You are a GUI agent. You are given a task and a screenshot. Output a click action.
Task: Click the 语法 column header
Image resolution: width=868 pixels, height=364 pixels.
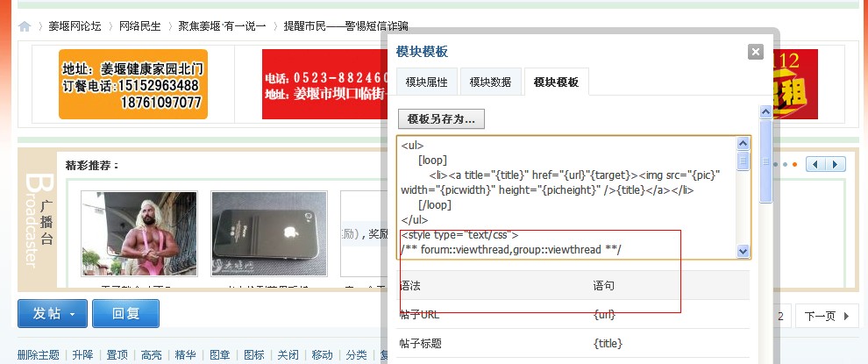(x=410, y=286)
